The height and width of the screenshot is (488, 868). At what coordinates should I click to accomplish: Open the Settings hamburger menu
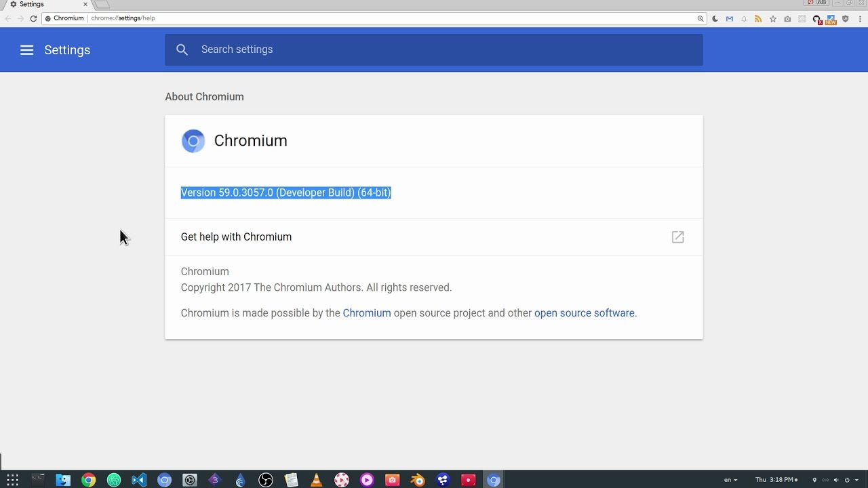(x=26, y=50)
